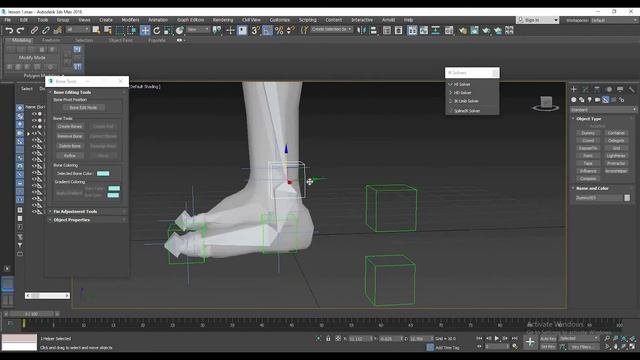Toggle Set Key mode button
The width and height of the screenshot is (640, 360).
pyautogui.click(x=548, y=347)
